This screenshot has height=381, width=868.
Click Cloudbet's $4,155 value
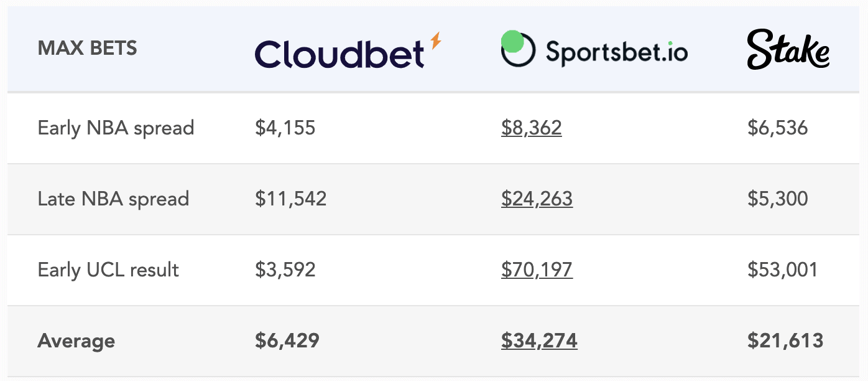[285, 128]
